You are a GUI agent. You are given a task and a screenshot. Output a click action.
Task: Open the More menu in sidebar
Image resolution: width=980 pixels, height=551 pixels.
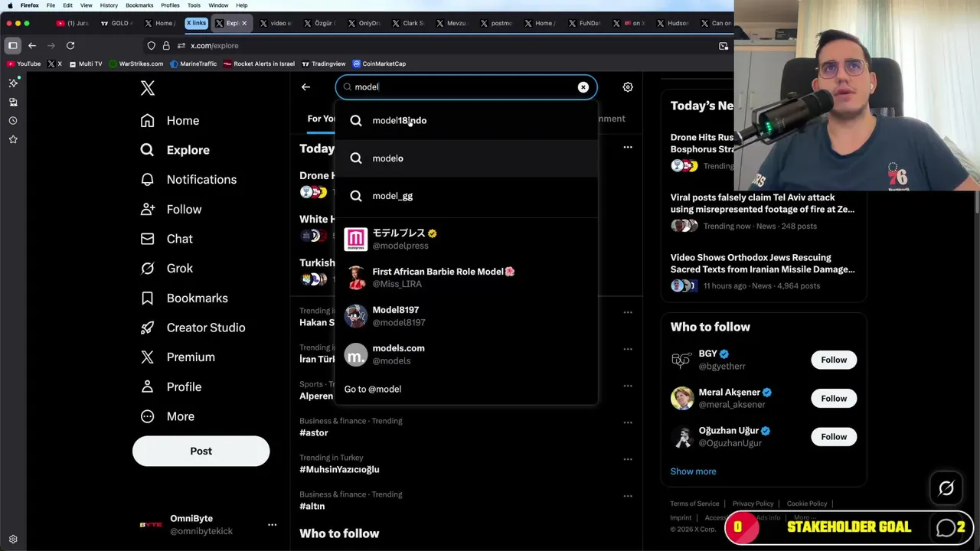pyautogui.click(x=167, y=416)
